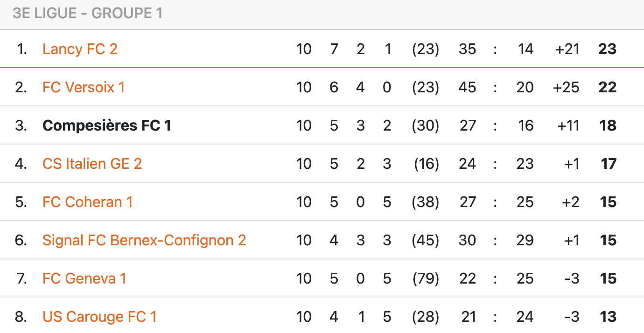Image resolution: width=644 pixels, height=333 pixels.
Task: Open the FC Geneva 1 link
Action: (84, 278)
